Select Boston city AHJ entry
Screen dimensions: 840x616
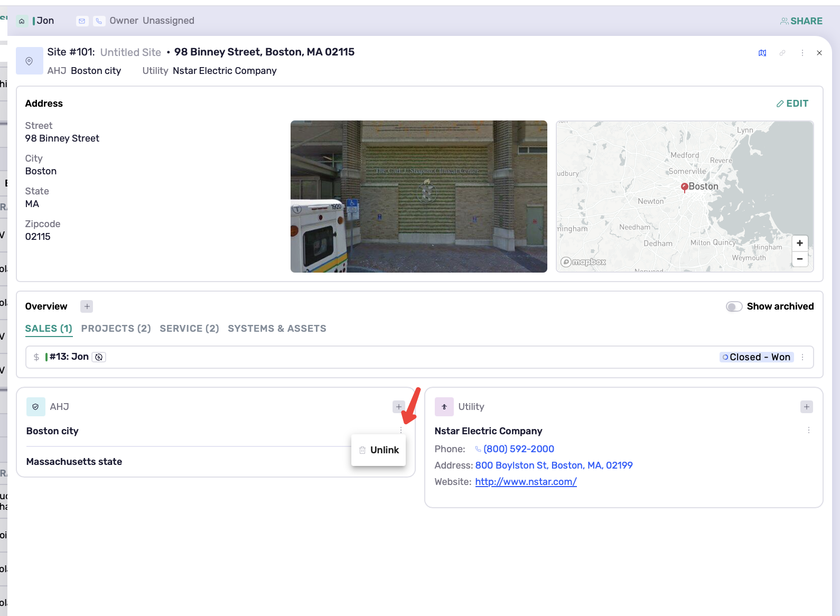click(52, 431)
